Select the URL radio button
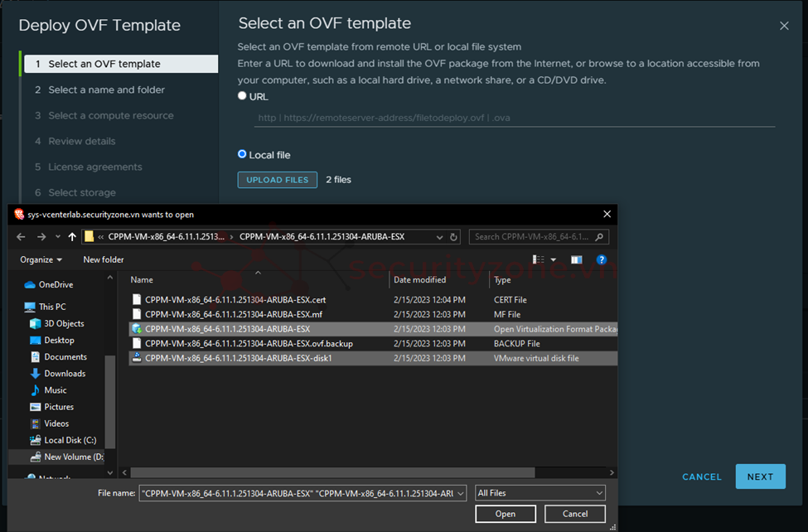Viewport: 808px width, 532px height. point(242,96)
